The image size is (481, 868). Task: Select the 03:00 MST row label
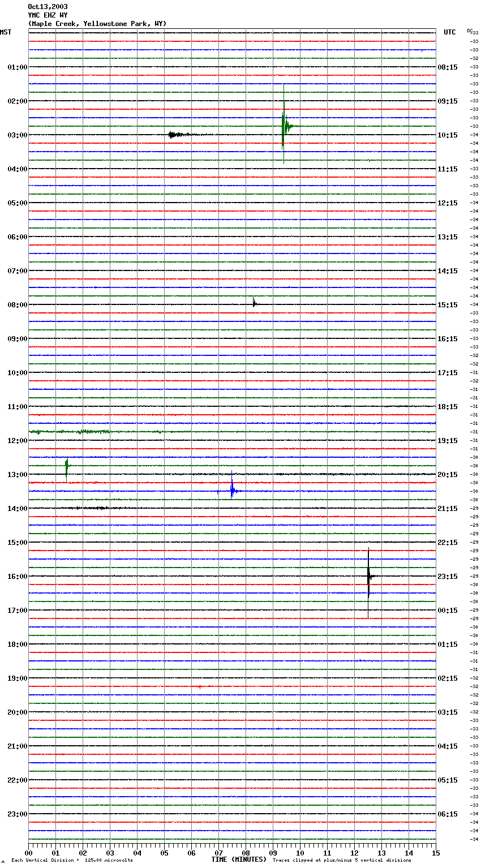pos(18,135)
